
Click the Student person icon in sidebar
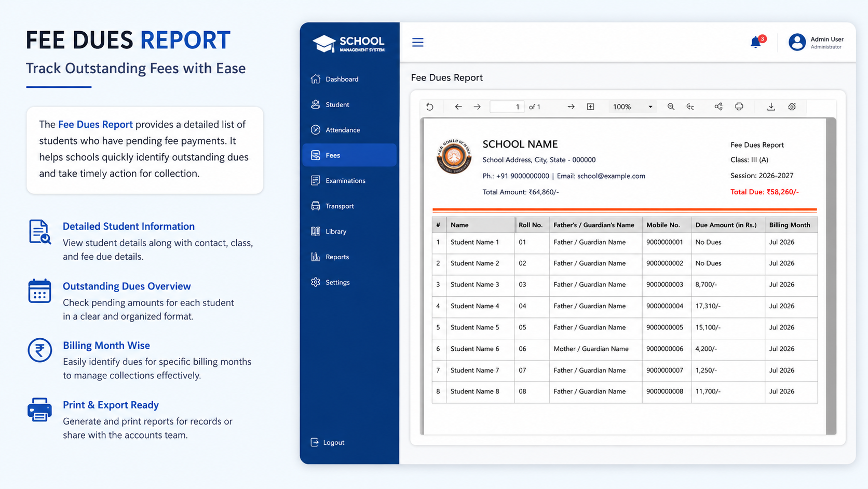point(316,104)
